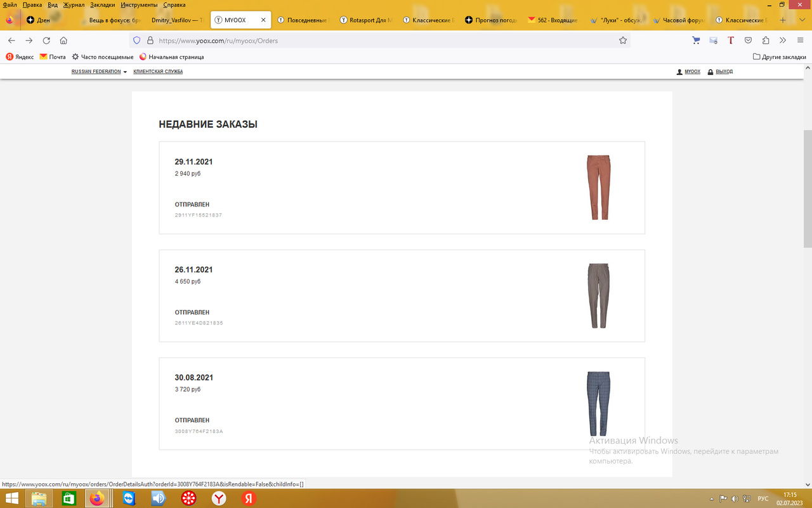This screenshot has height=508, width=812.
Task: Click the Выход logout link
Action: [723, 72]
